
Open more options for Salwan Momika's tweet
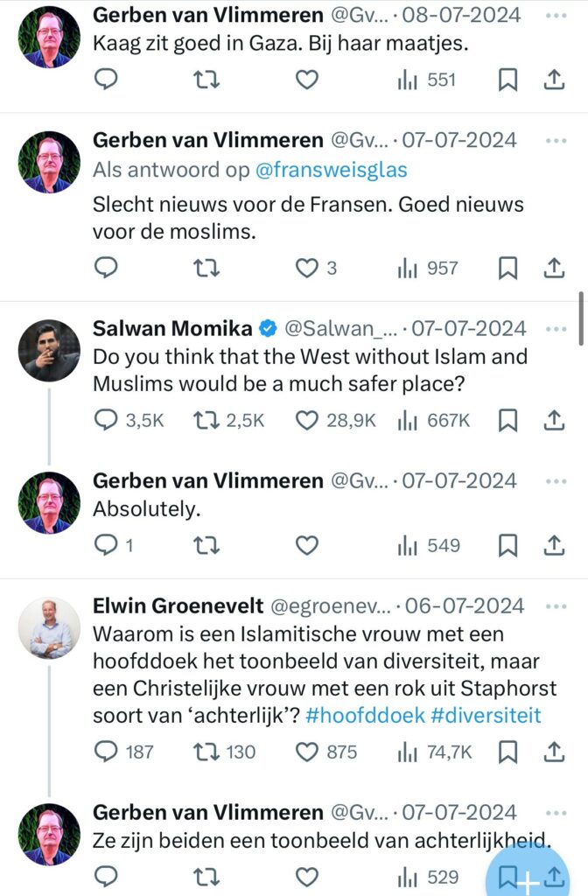click(556, 329)
